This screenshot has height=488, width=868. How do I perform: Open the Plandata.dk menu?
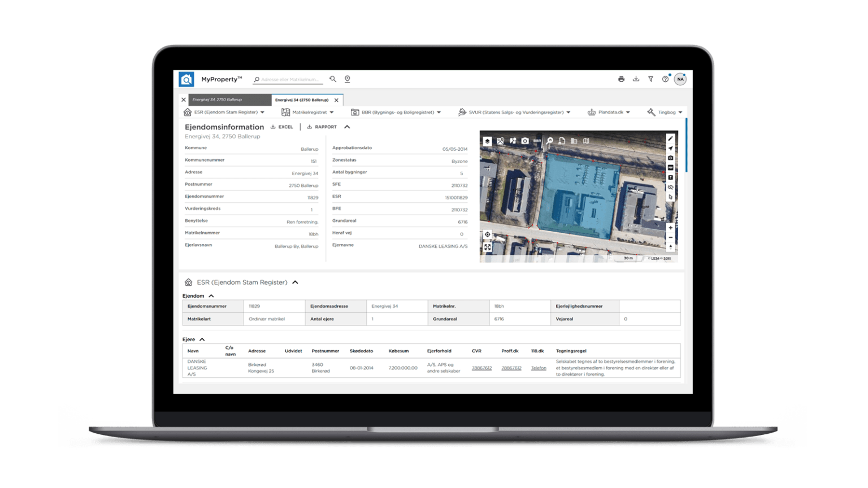tap(609, 112)
